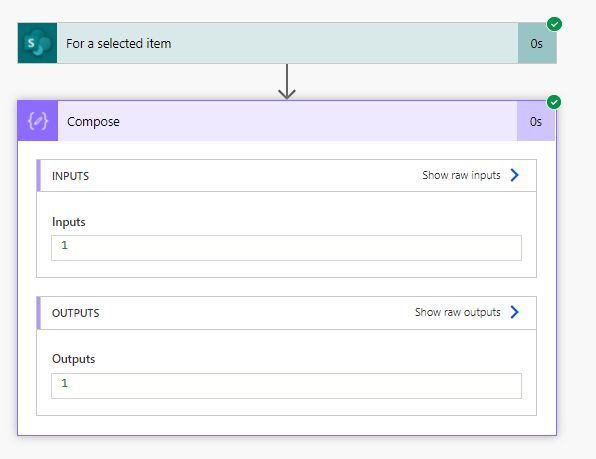Collapse the Compose action header
The image size is (596, 459).
pos(287,121)
